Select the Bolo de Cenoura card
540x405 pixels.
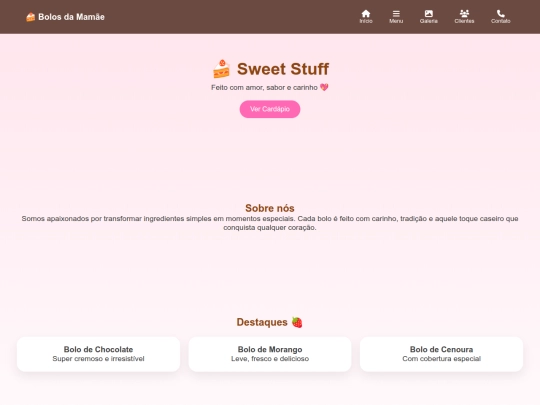pos(442,354)
